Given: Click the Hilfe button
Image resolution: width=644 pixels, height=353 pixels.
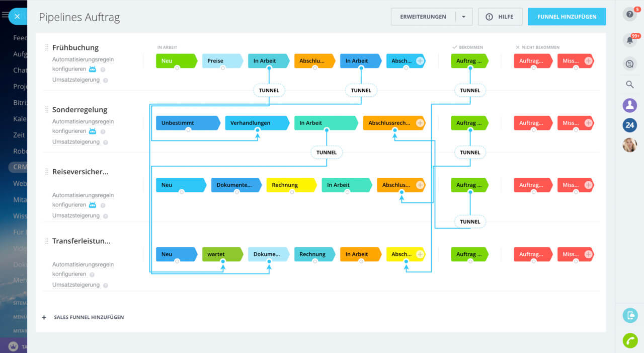Looking at the screenshot, I should coord(500,17).
